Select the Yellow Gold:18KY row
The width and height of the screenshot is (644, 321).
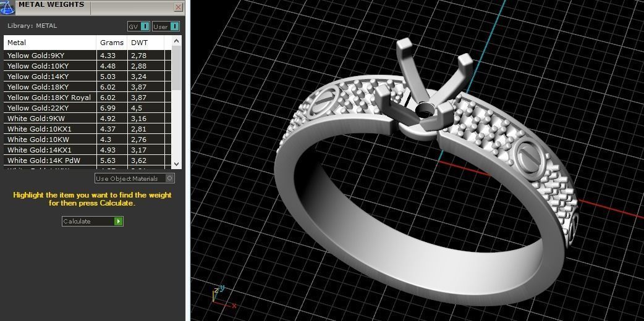tap(88, 87)
